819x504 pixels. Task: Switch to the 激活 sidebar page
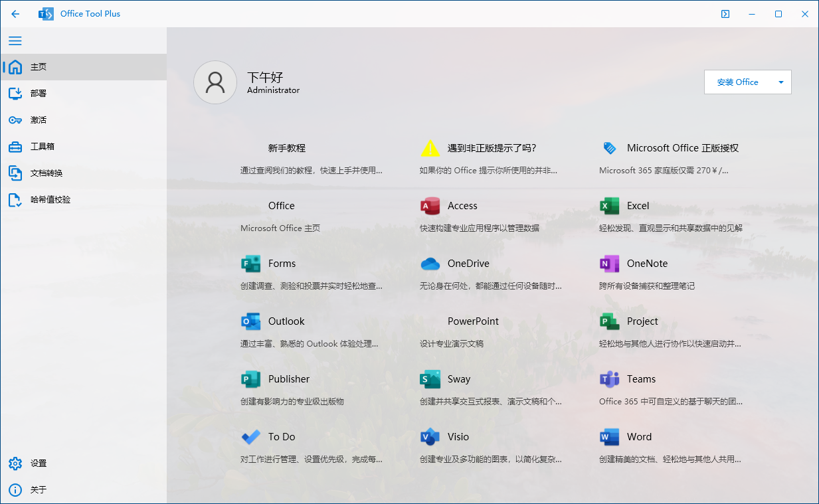(x=39, y=120)
